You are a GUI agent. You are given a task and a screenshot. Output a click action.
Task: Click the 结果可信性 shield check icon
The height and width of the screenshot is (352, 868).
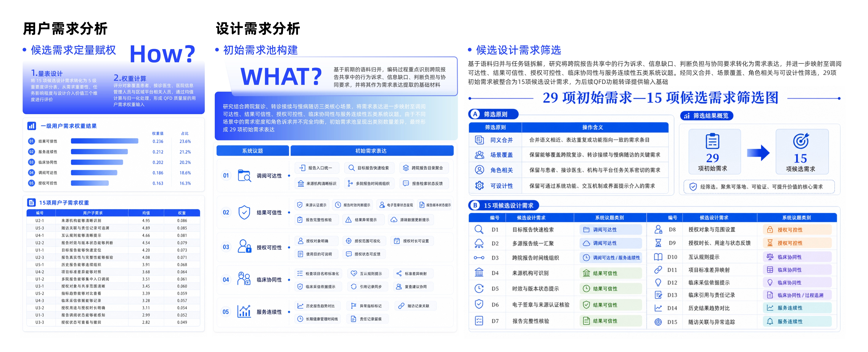click(x=244, y=212)
